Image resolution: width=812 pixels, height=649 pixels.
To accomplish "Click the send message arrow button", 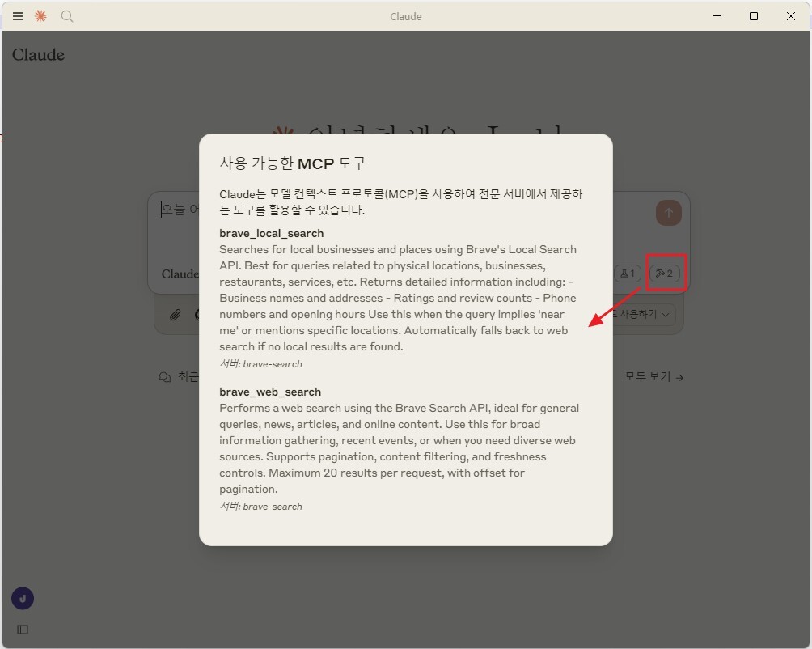I will click(x=669, y=213).
